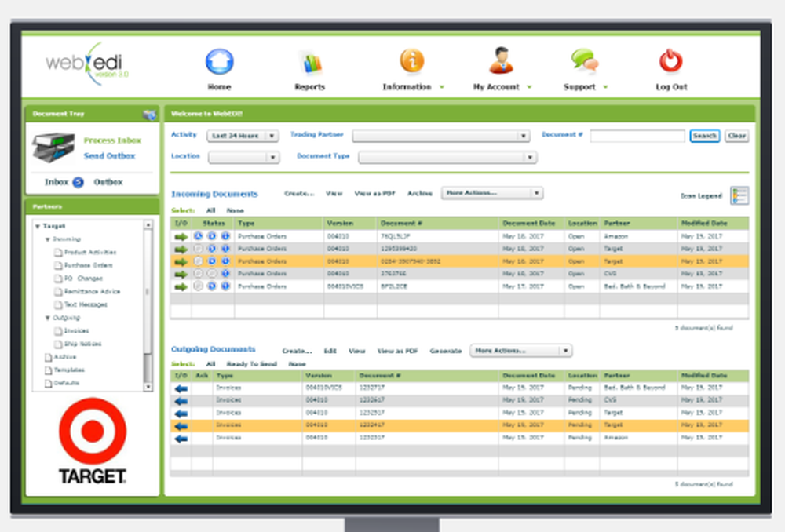Click the Search button
The height and width of the screenshot is (532, 785).
point(705,136)
